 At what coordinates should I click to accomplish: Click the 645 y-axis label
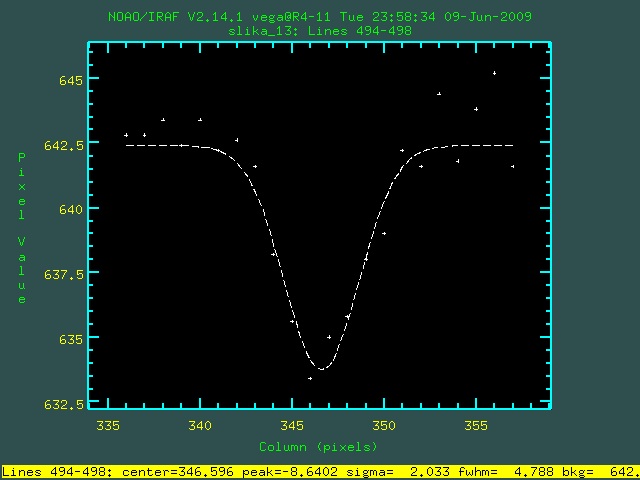tap(71, 80)
